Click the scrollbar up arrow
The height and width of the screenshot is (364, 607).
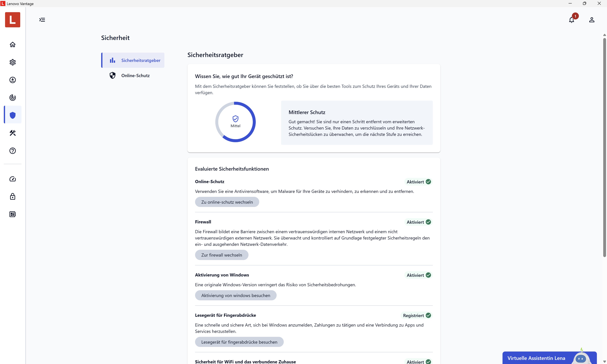(604, 35)
